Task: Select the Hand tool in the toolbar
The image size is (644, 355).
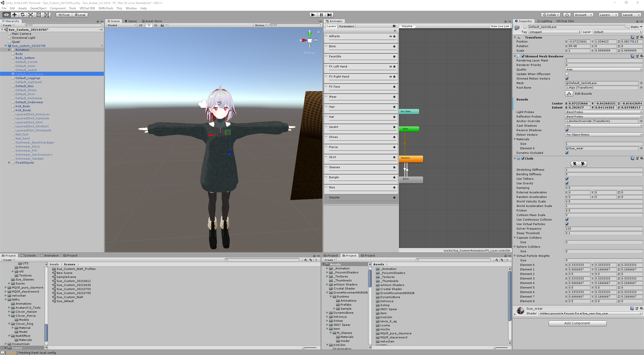Action: point(6,15)
